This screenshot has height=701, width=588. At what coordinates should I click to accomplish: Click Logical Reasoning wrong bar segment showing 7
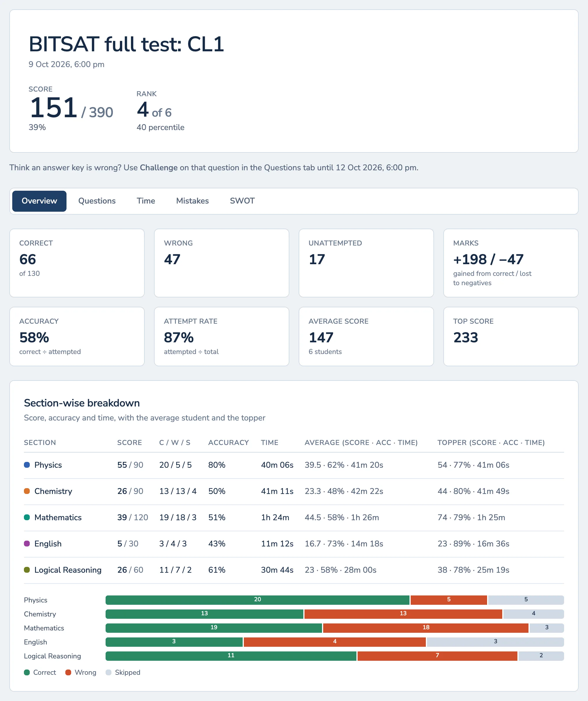[x=437, y=656]
